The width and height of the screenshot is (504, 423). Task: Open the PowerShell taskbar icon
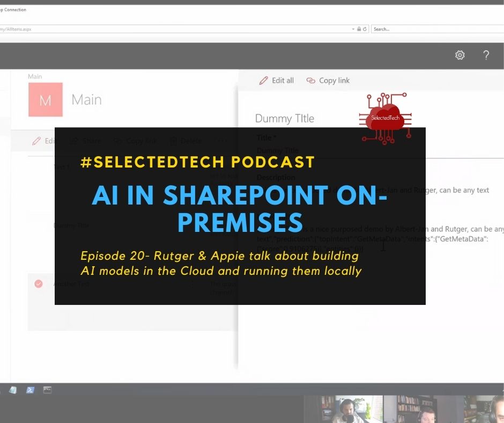30,390
